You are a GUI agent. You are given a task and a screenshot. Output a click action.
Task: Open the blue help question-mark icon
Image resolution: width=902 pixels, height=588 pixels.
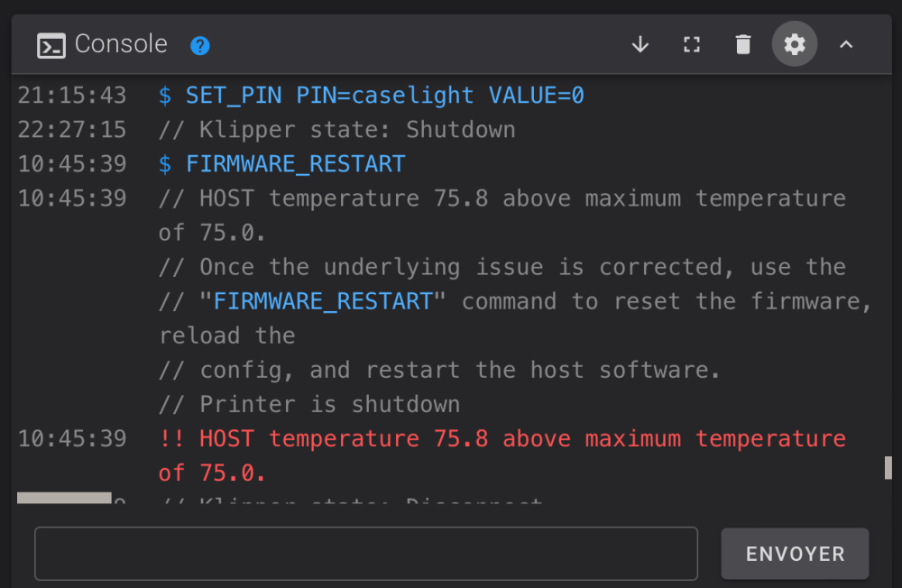[199, 45]
